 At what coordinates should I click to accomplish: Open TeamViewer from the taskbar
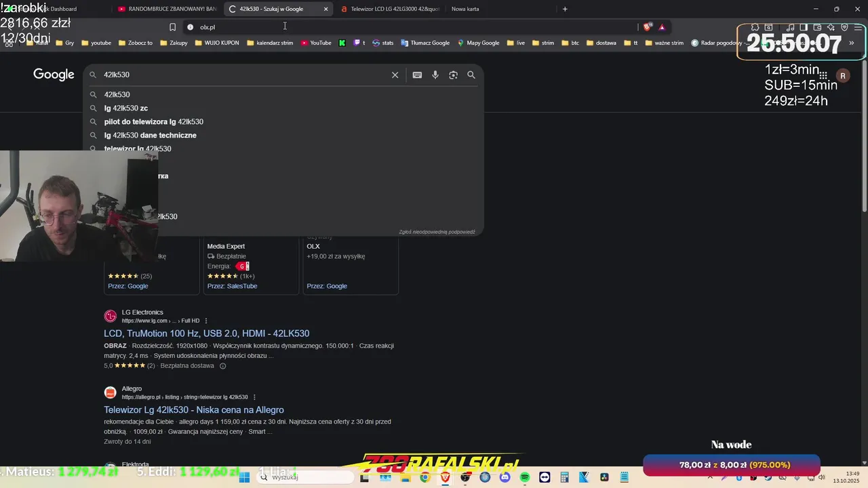545,477
